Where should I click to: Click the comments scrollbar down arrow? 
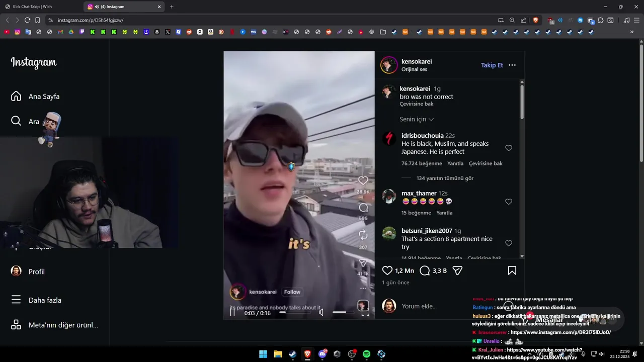click(522, 256)
